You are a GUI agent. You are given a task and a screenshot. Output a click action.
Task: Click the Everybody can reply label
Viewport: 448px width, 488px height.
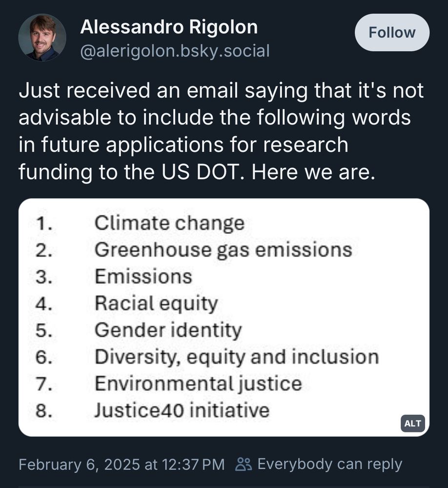point(330,465)
